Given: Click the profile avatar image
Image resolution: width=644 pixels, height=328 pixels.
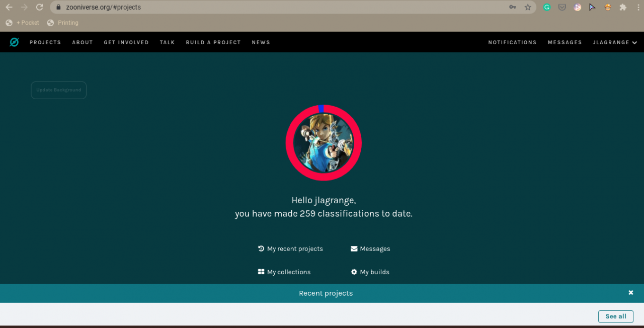Looking at the screenshot, I should tap(324, 143).
